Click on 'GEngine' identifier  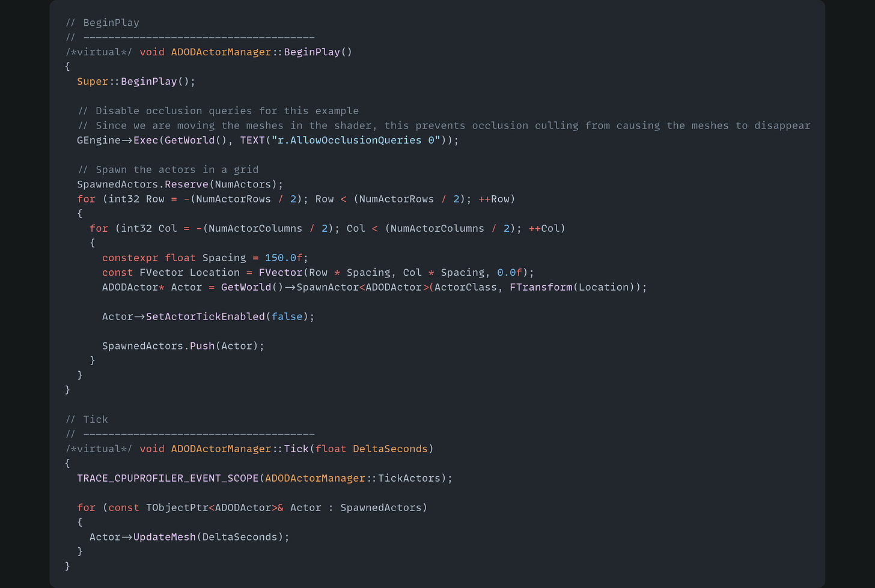point(99,140)
